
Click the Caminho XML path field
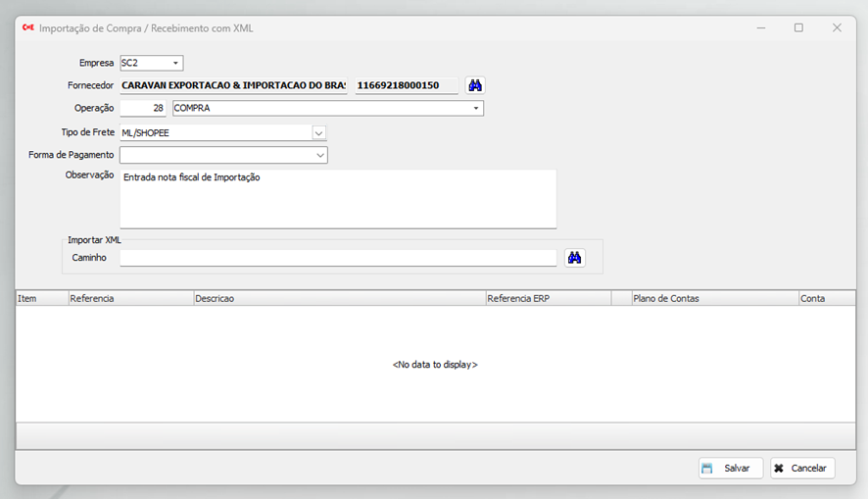(x=338, y=258)
